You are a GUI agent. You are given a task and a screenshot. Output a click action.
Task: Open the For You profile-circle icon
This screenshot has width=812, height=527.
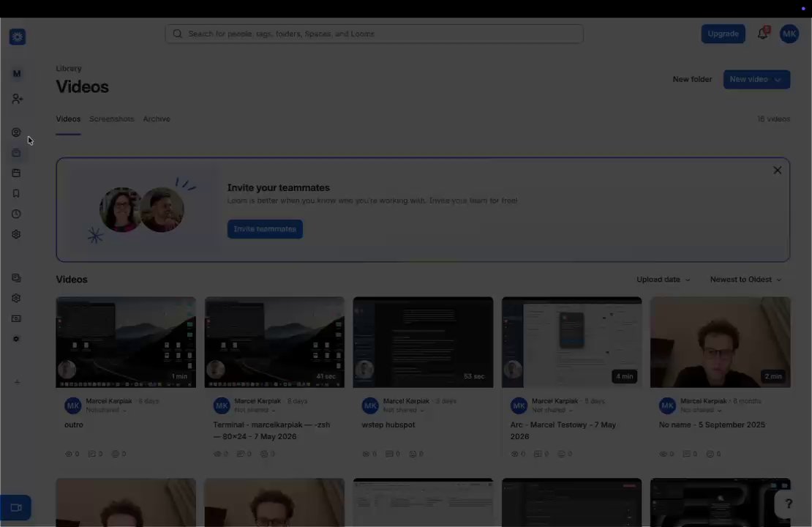click(x=16, y=132)
